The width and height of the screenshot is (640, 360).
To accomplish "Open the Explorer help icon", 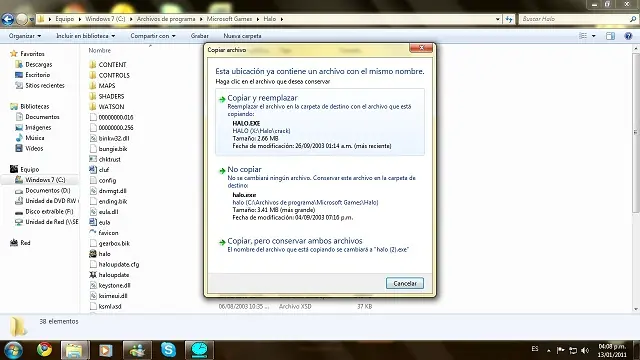I will (x=628, y=36).
